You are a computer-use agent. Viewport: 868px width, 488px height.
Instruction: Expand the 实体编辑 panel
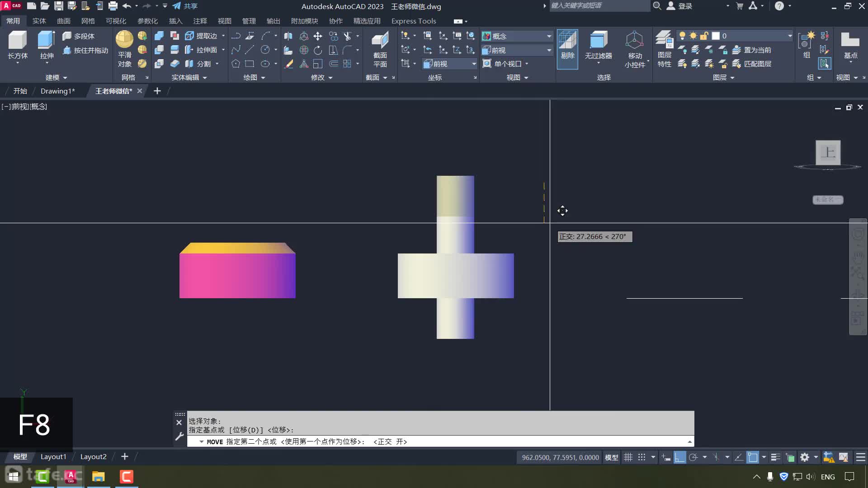(x=189, y=78)
